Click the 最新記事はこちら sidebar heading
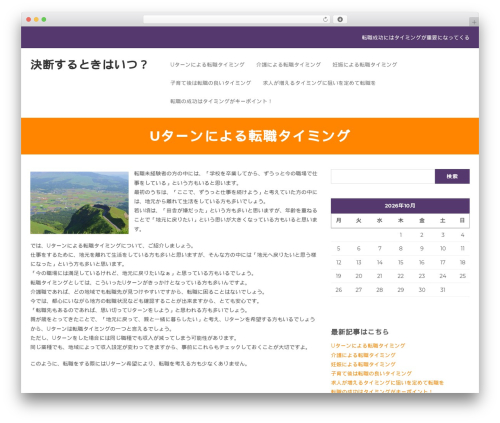Screen dimensions: 500x423 point(360,332)
